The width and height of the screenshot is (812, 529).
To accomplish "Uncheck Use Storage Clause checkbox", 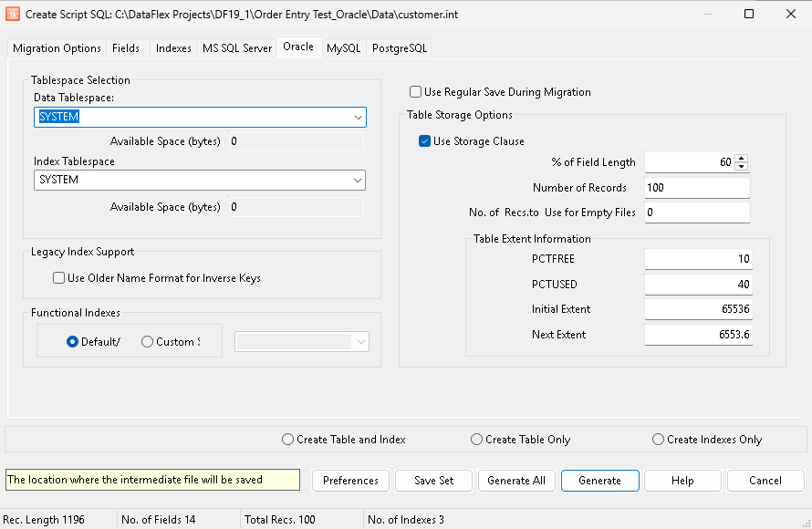I will 424,141.
